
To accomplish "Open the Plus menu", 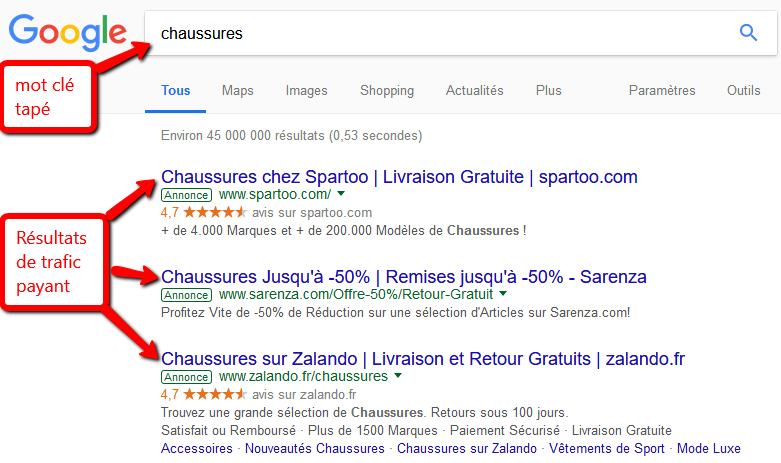I will pos(548,91).
